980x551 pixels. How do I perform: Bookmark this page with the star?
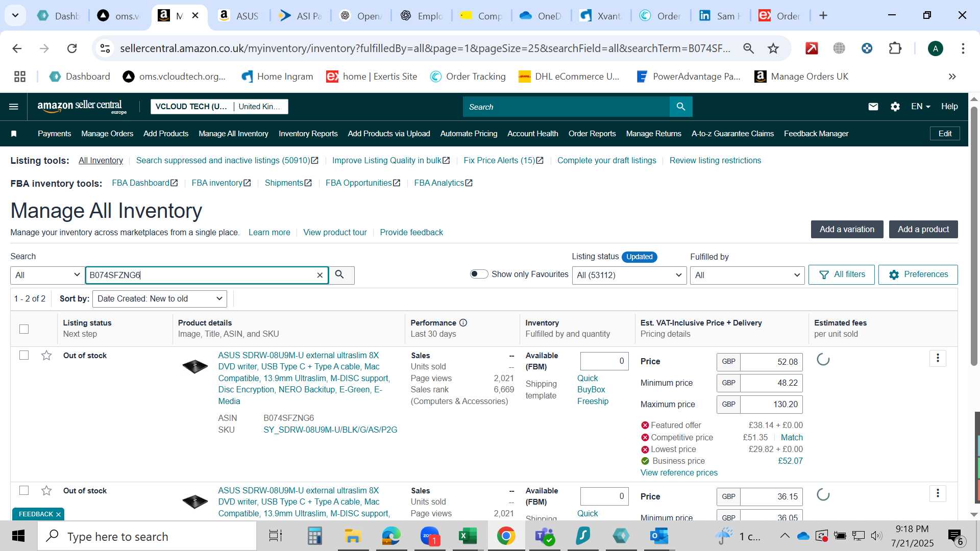click(x=773, y=48)
